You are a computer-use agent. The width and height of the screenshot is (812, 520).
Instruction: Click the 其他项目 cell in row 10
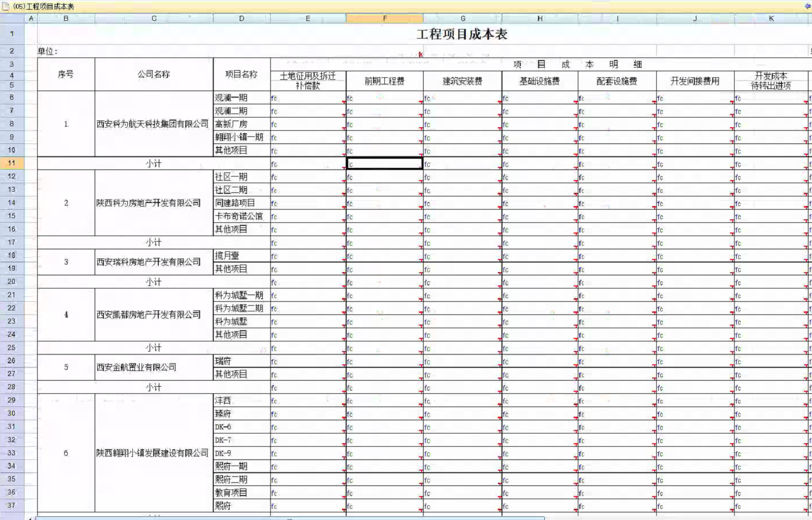point(242,151)
